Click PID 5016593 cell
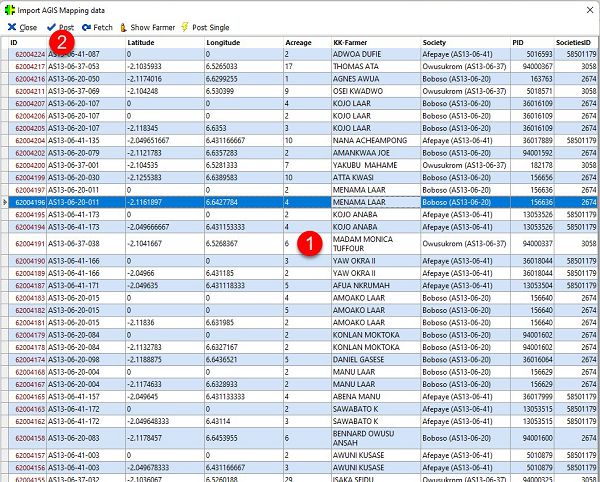 [x=532, y=54]
